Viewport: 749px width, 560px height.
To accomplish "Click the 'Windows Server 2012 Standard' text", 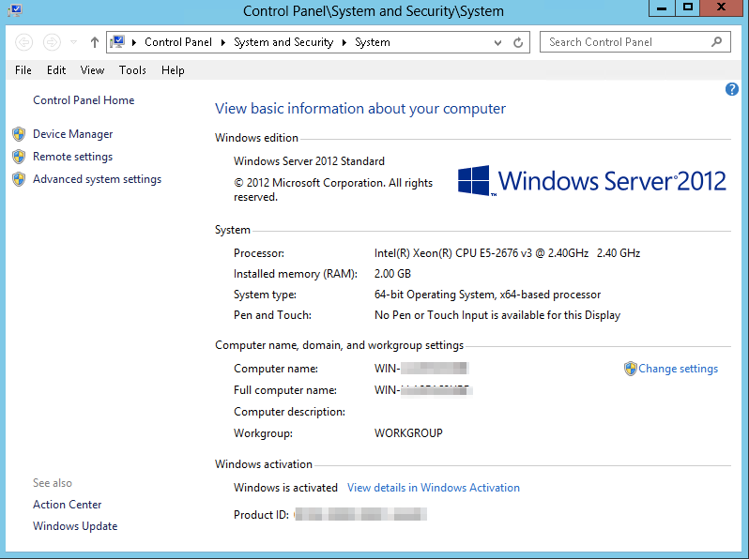I will 309,161.
